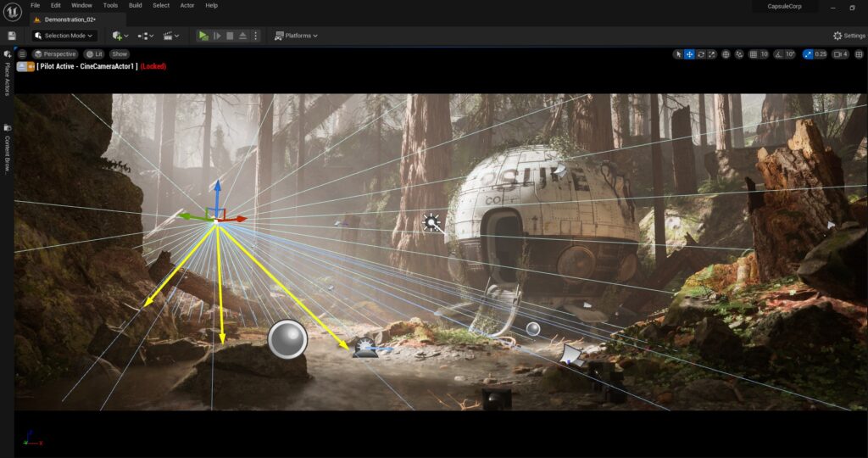Open the Window menu

[x=81, y=6]
